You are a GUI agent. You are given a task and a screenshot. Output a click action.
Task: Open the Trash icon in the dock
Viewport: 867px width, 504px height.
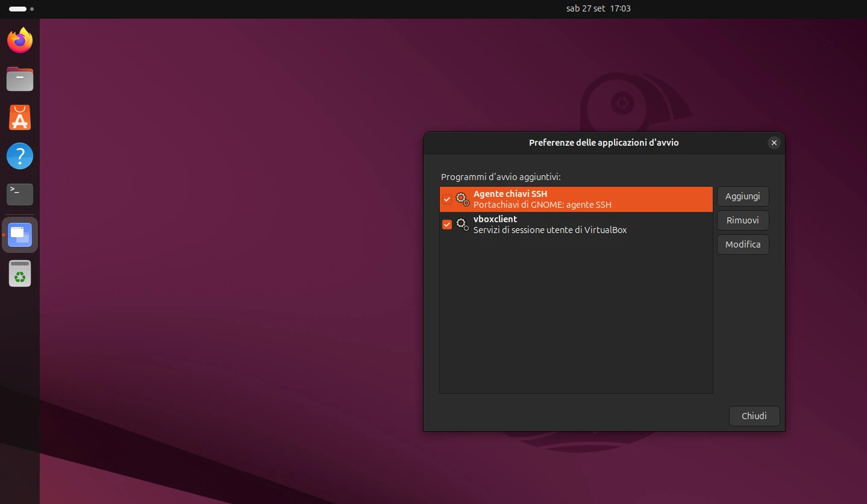(x=19, y=273)
